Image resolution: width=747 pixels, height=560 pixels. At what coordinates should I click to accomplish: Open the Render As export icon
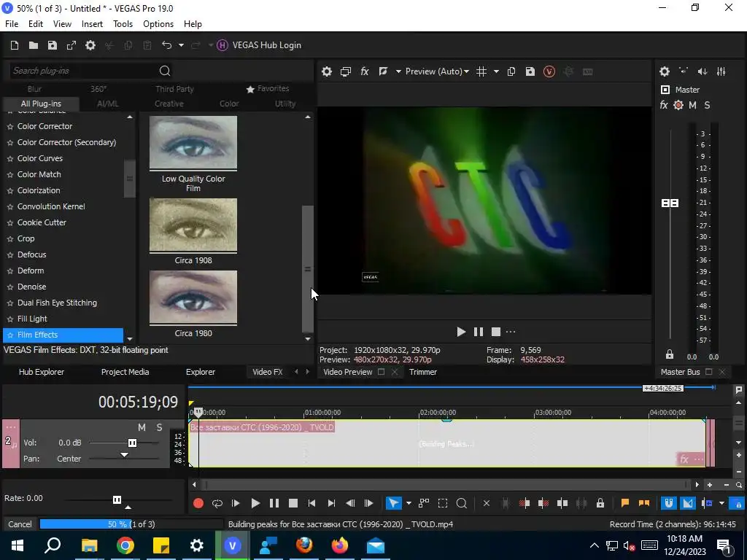[x=71, y=45]
